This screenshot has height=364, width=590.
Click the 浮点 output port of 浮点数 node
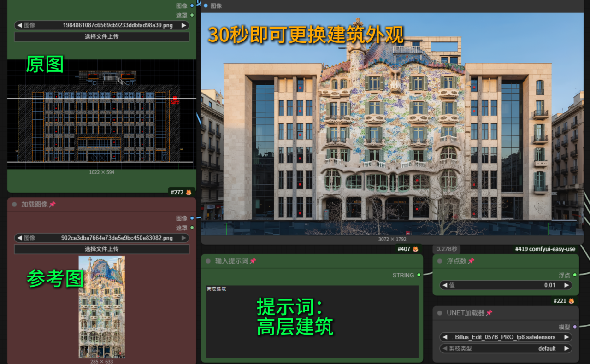click(575, 275)
